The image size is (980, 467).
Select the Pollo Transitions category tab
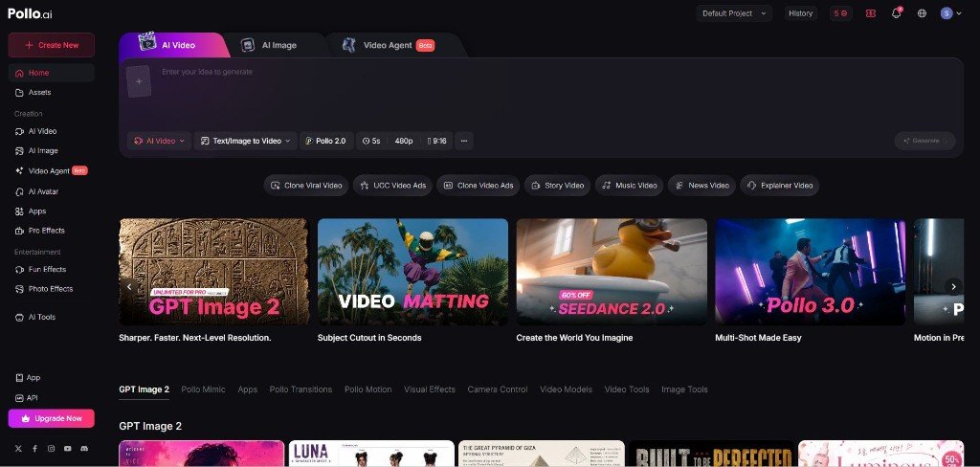tap(301, 389)
